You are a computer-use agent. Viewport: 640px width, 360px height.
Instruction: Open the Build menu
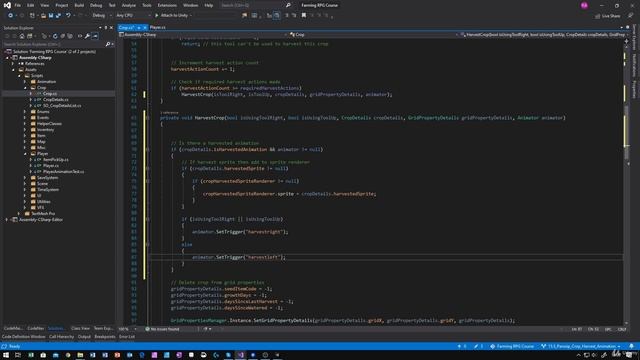(79, 5)
